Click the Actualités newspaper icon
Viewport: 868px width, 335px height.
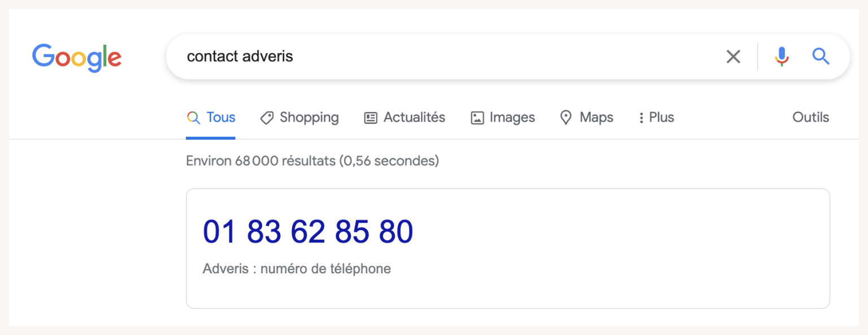click(x=371, y=118)
